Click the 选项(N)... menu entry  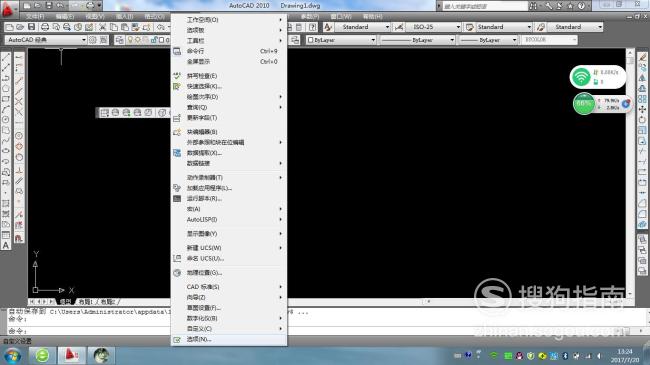229,339
